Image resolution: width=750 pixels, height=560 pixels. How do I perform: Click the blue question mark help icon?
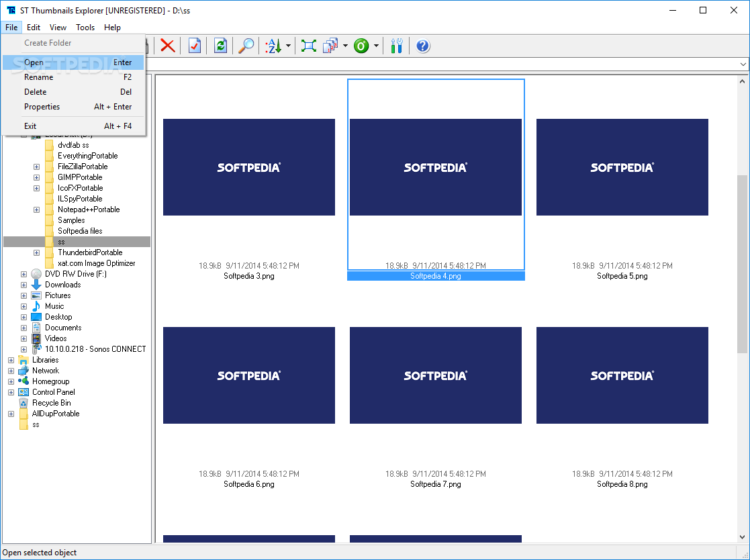pyautogui.click(x=423, y=46)
